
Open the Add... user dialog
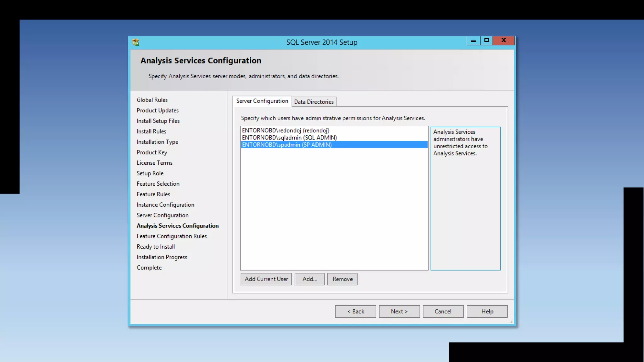tap(309, 279)
